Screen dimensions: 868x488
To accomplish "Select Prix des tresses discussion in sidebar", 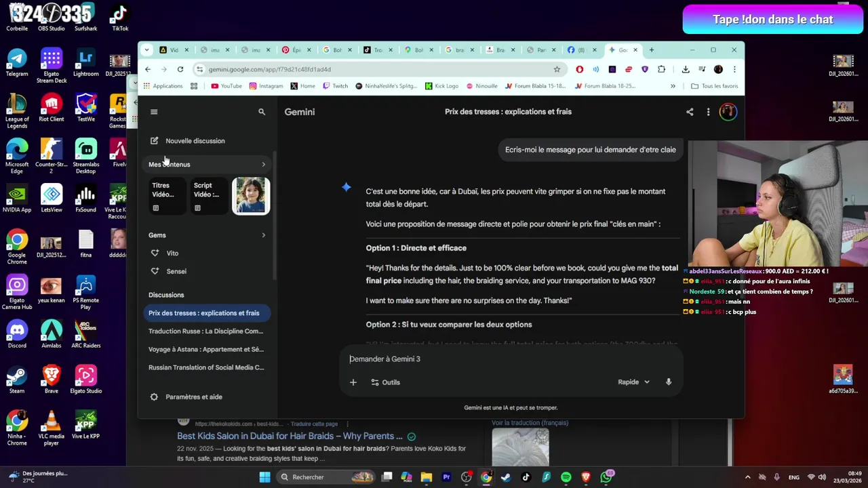I will tap(207, 313).
